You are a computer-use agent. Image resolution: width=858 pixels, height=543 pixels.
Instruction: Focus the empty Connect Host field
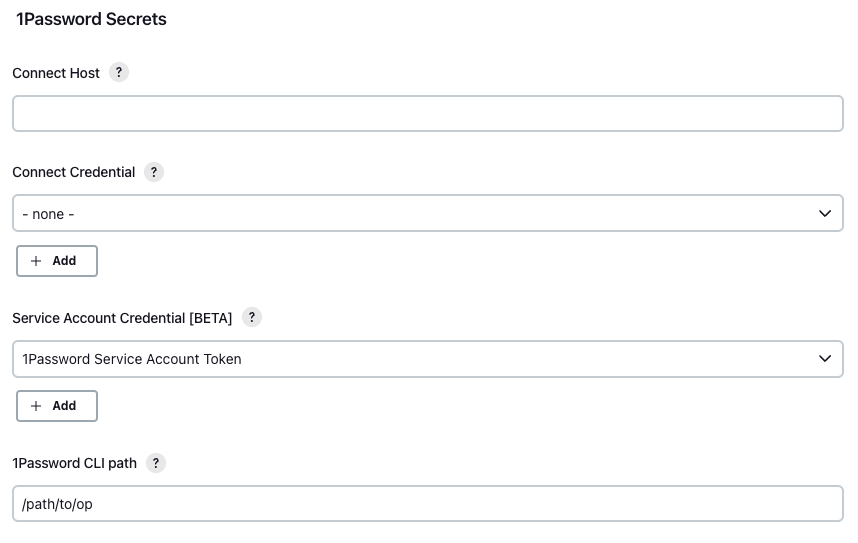pyautogui.click(x=427, y=114)
